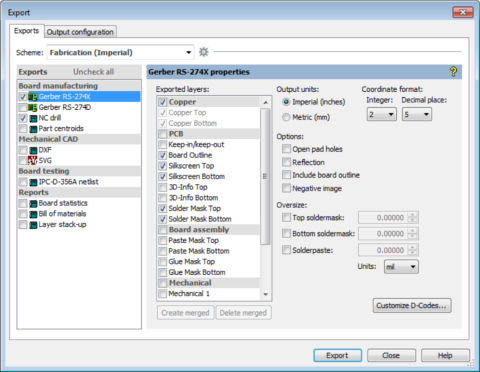The image size is (480, 372).
Task: Enable Part centroids export checkbox
Action: (x=23, y=129)
